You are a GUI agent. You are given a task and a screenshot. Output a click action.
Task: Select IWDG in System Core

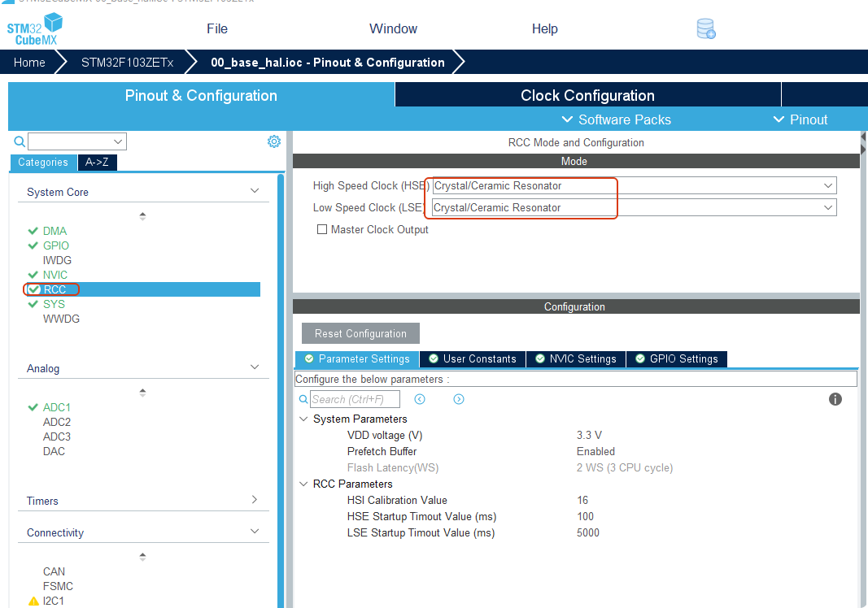click(x=57, y=260)
